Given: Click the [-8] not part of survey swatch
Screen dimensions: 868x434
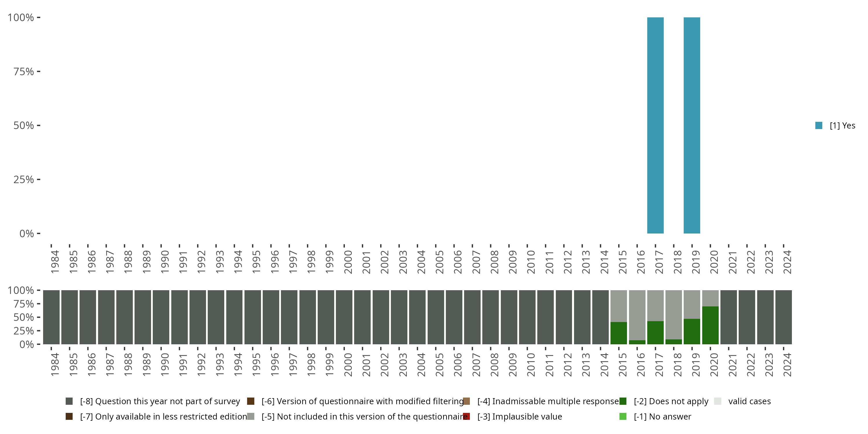Looking at the screenshot, I should (69, 401).
